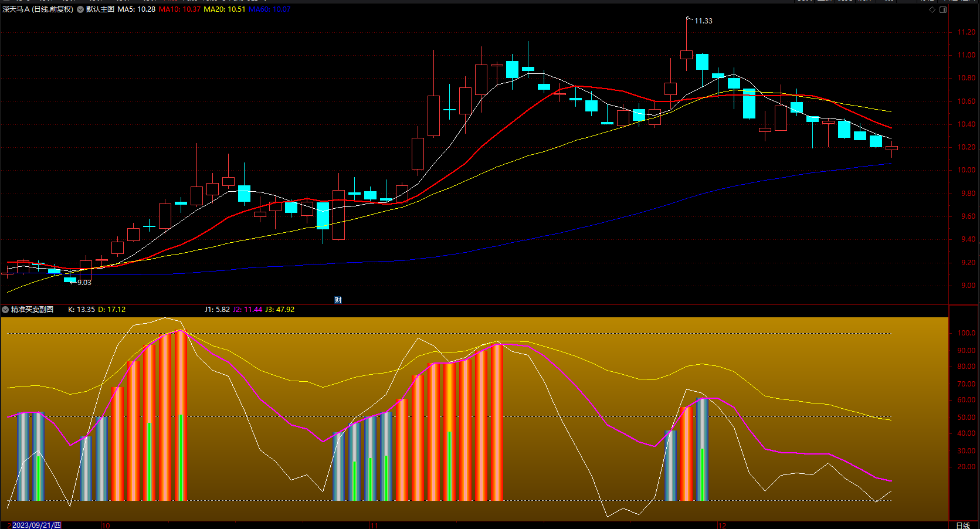Click the J3: 47.92 readout
Image resolution: width=980 pixels, height=529 pixels.
(x=280, y=310)
